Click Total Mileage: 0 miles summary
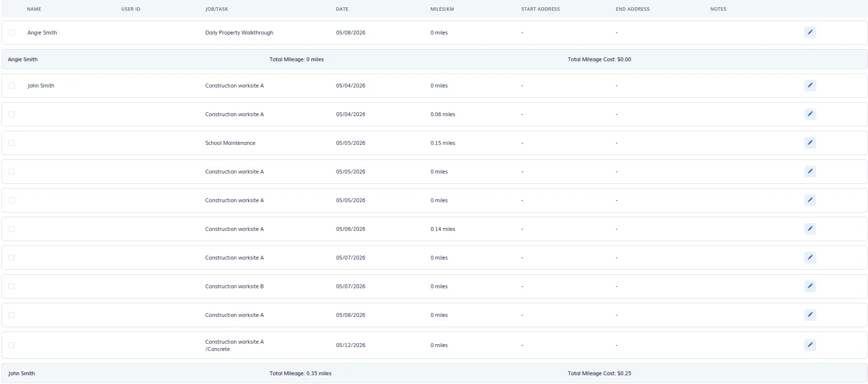Viewport: 868px width, 384px height. 297,59
